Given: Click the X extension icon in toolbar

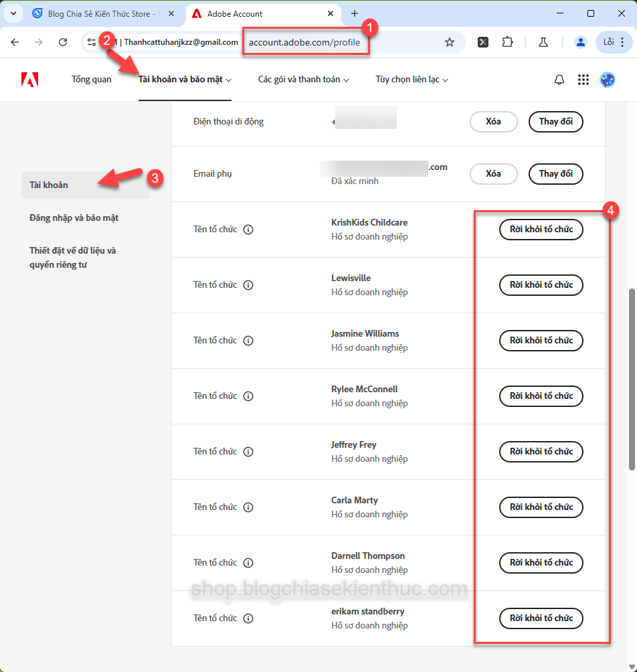Looking at the screenshot, I should [x=483, y=42].
